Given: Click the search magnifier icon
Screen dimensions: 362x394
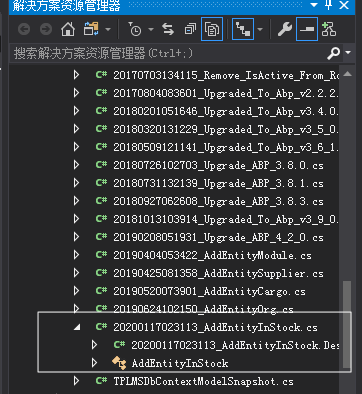Looking at the screenshot, I should (x=334, y=53).
